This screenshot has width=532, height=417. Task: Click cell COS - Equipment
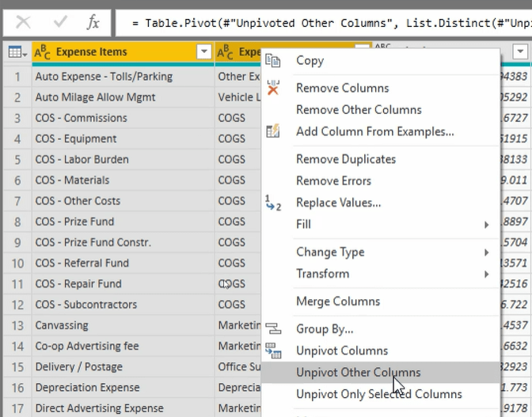pyautogui.click(x=123, y=138)
